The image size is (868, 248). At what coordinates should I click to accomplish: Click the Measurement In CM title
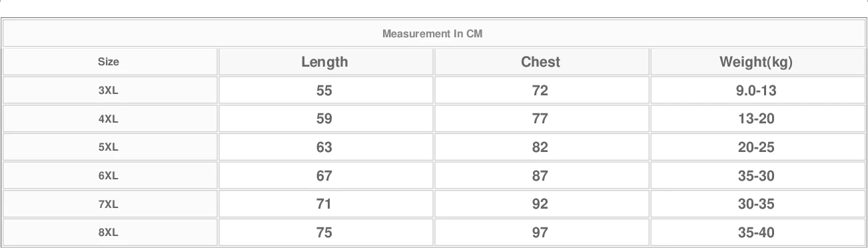[x=432, y=34]
